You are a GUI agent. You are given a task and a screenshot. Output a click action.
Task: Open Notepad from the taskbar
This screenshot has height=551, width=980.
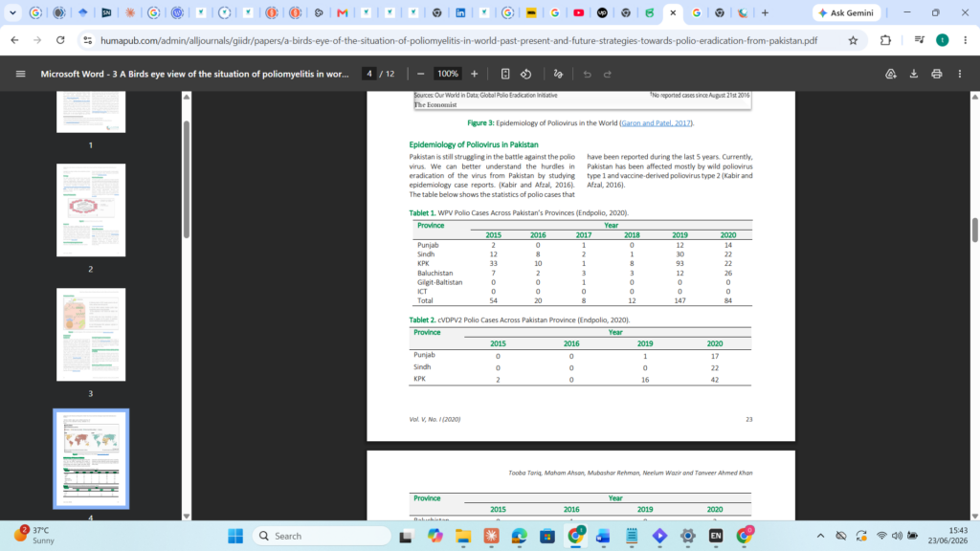[632, 536]
